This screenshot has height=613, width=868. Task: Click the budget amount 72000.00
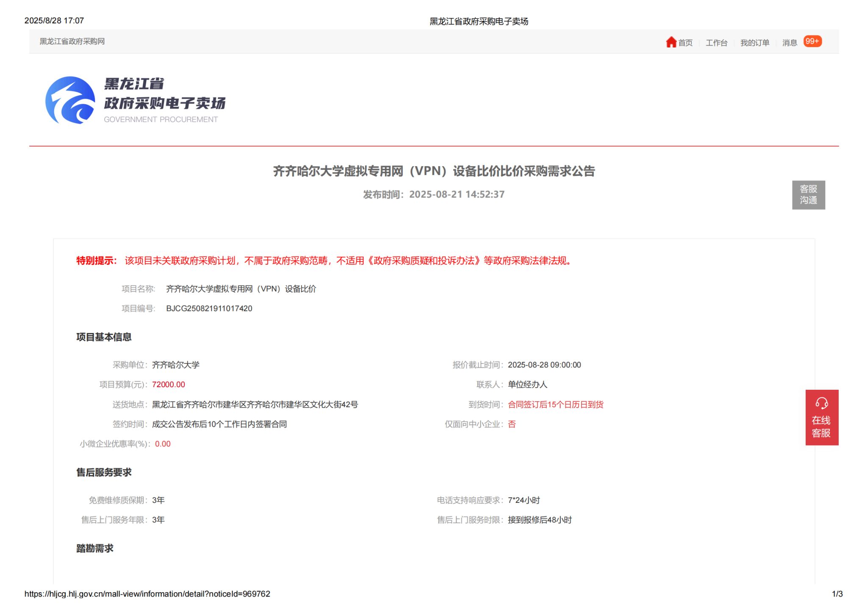(168, 385)
